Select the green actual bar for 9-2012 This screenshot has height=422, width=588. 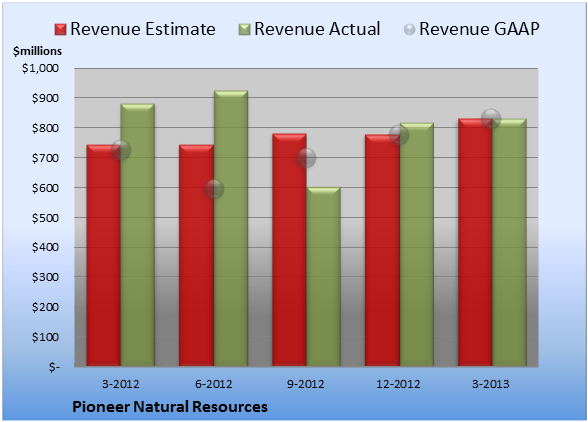pyautogui.click(x=323, y=277)
